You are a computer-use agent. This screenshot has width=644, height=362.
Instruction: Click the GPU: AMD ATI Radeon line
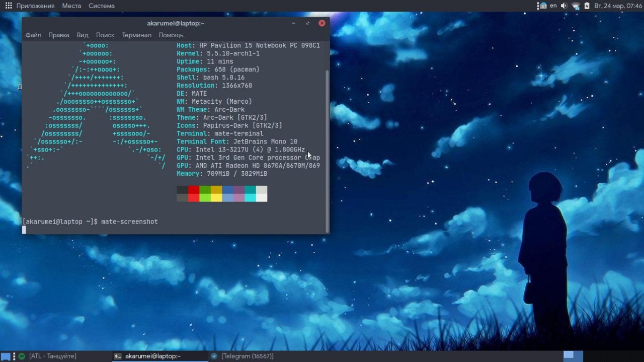coord(248,166)
